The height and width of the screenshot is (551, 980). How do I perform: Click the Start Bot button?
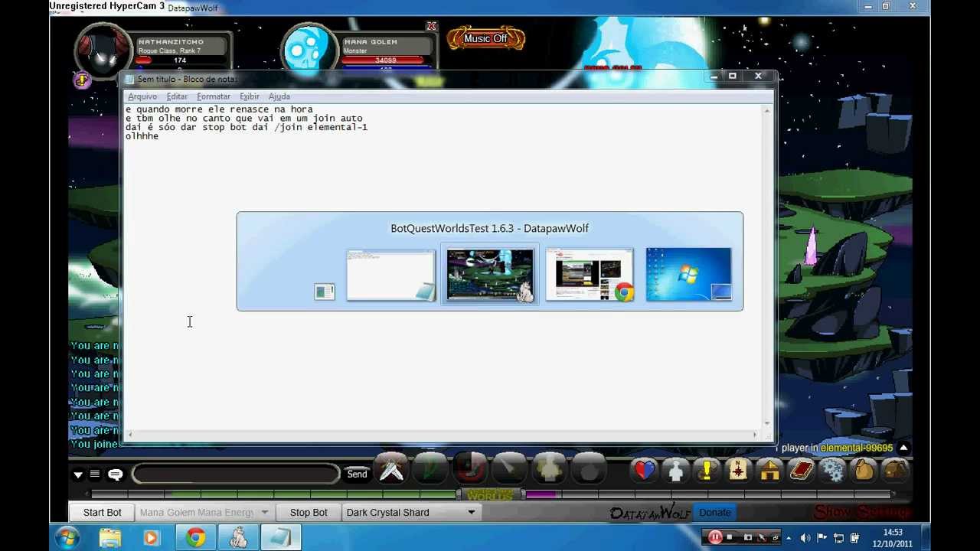(x=103, y=513)
